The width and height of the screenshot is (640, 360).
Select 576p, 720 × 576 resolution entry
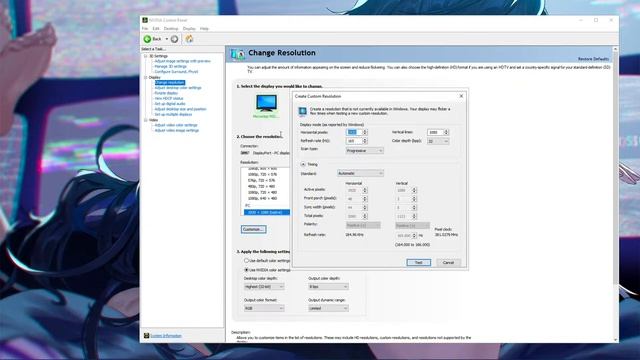pos(263,180)
